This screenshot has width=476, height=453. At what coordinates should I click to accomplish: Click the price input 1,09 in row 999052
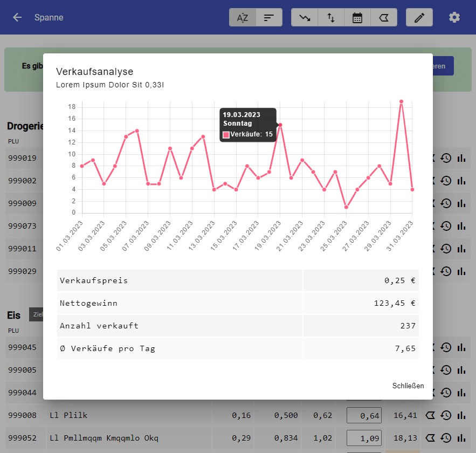point(364,438)
